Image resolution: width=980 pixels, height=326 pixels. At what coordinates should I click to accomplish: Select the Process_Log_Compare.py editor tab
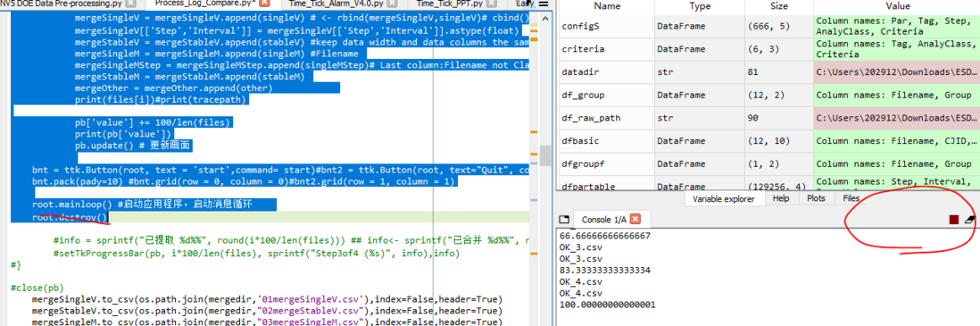(206, 4)
